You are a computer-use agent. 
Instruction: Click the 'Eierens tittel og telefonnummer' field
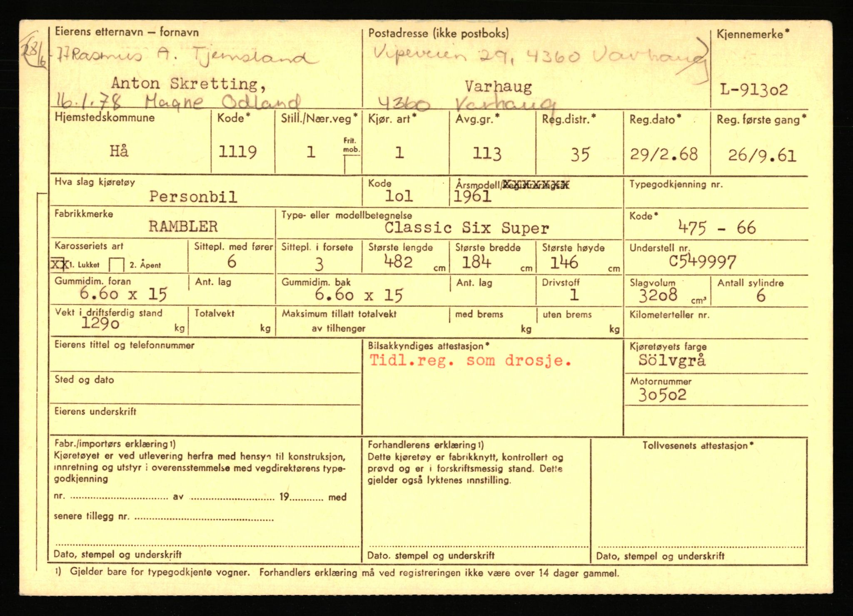point(206,356)
